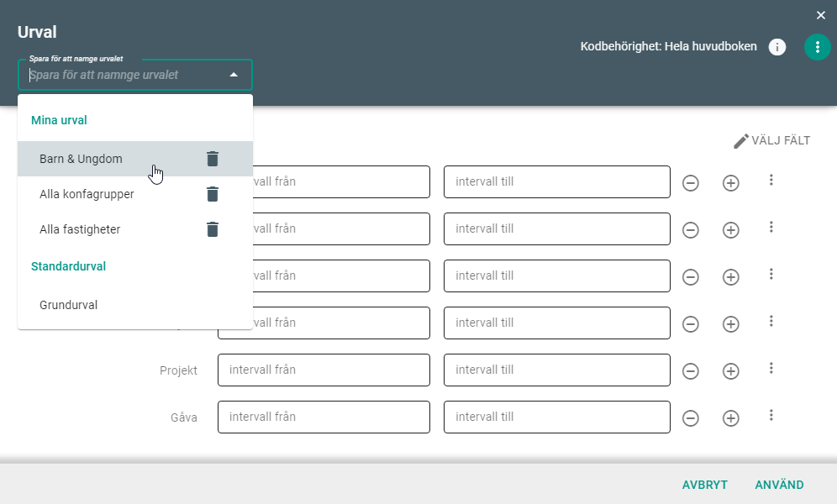Screen dimensions: 837x504
Task: Delete the Barn & Ungdom saved selection
Action: (213, 159)
